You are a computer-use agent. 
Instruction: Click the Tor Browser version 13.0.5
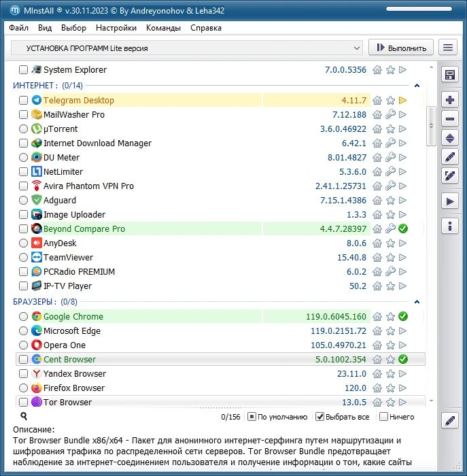[x=354, y=402]
